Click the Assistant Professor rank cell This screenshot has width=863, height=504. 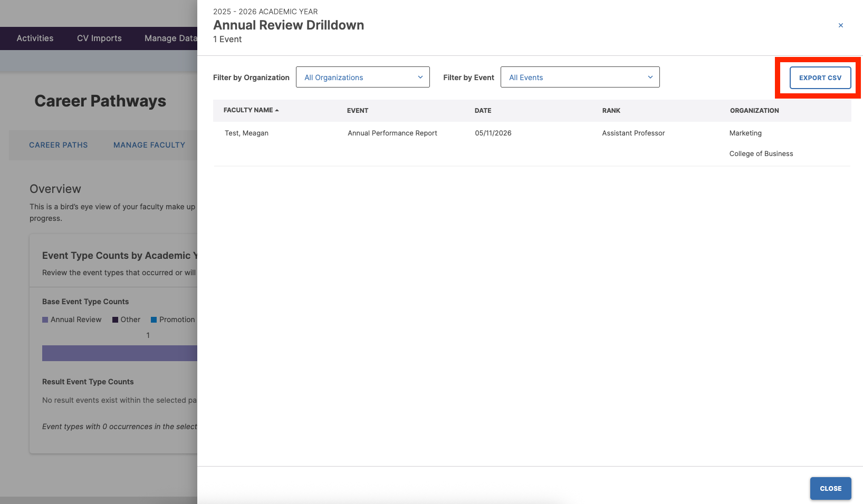pos(634,133)
